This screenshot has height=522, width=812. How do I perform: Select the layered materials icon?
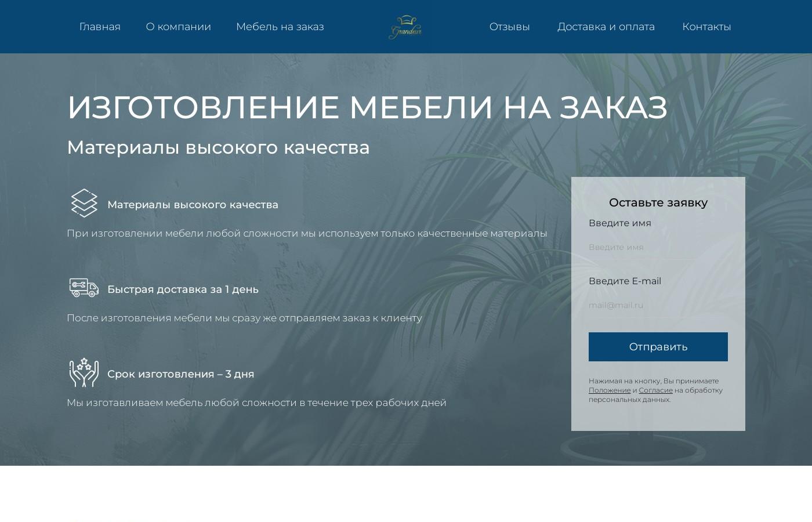84,203
